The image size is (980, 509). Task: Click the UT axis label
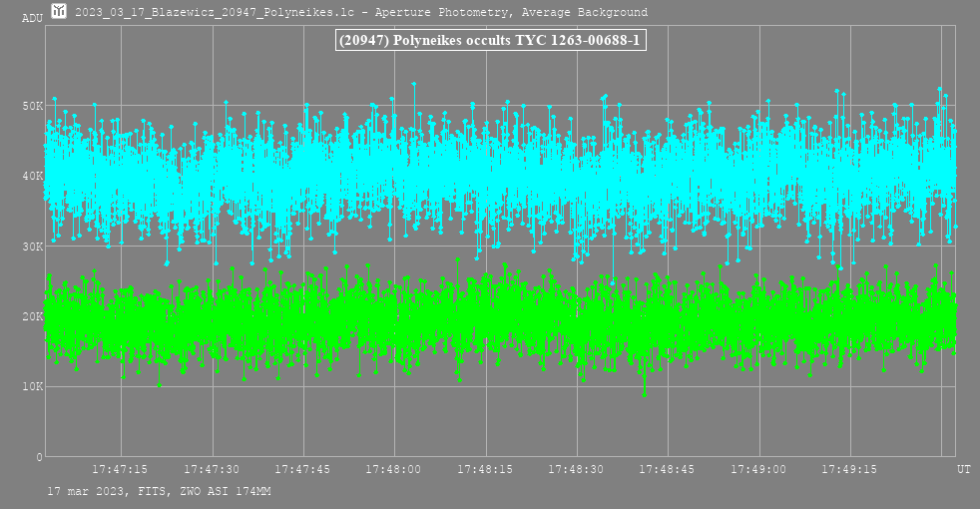click(964, 469)
